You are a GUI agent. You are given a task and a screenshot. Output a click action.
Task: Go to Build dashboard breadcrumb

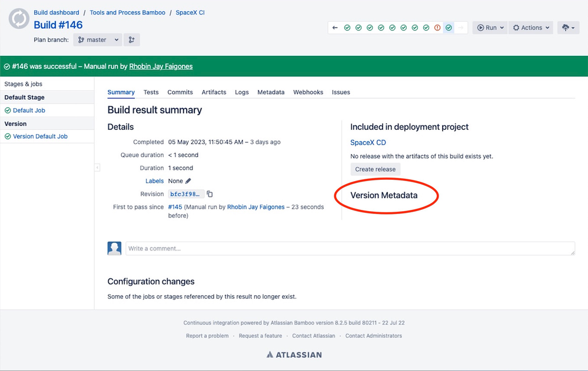57,12
